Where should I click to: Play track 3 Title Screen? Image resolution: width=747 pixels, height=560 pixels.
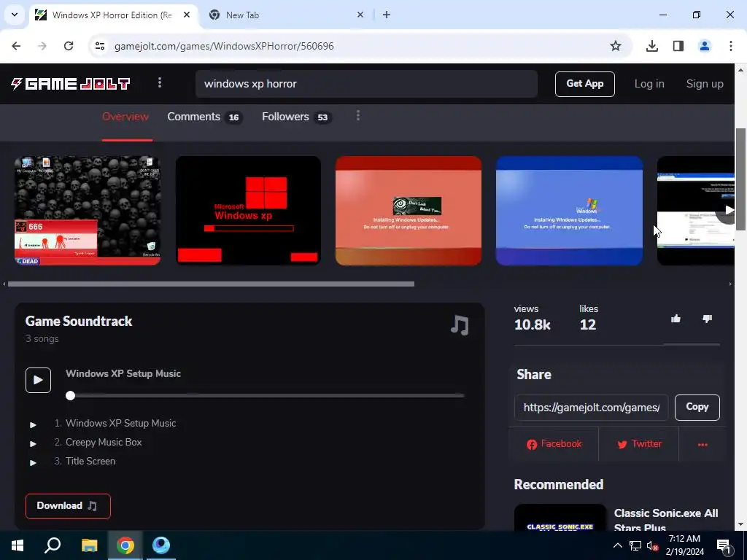tap(33, 462)
